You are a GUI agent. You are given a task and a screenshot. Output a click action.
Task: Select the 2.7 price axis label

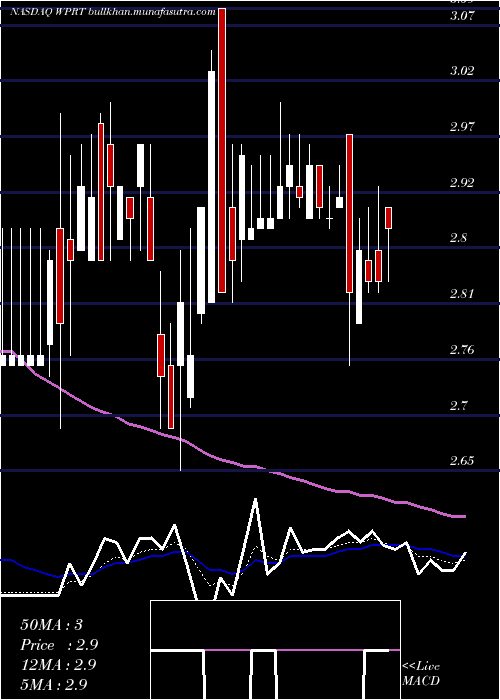[x=458, y=405]
